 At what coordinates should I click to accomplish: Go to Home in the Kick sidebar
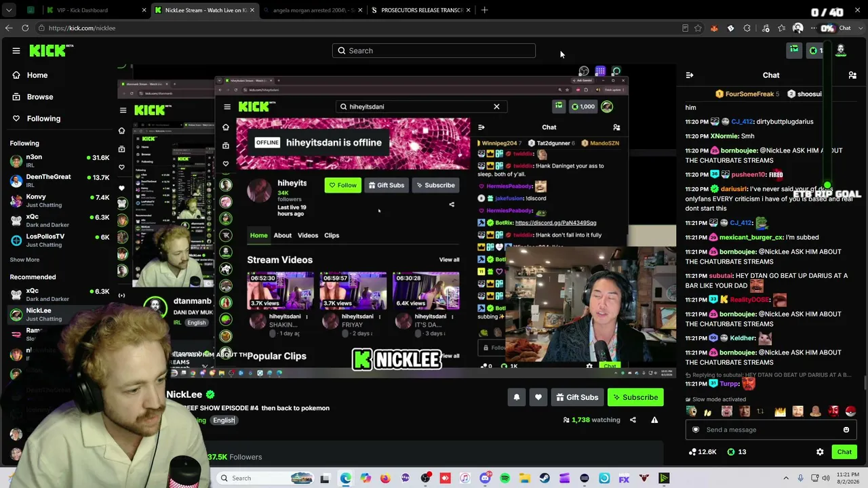point(37,75)
